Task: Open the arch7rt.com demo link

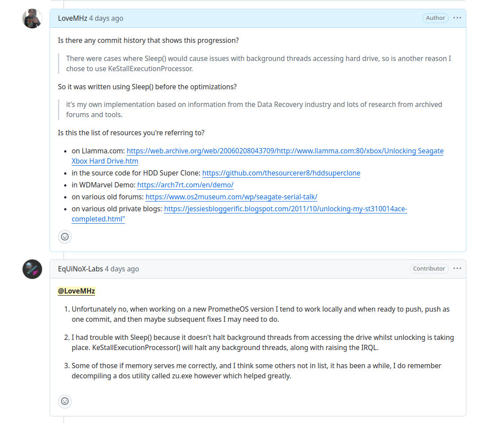Action: (x=185, y=185)
